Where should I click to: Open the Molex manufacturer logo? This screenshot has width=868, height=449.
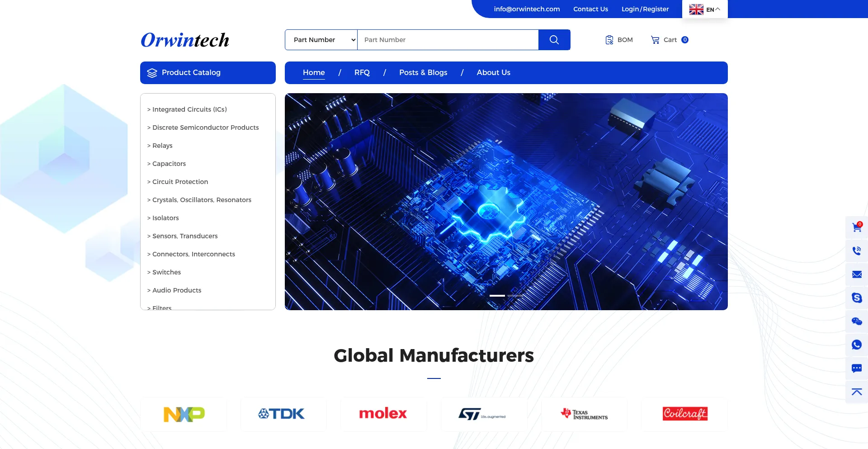point(383,414)
